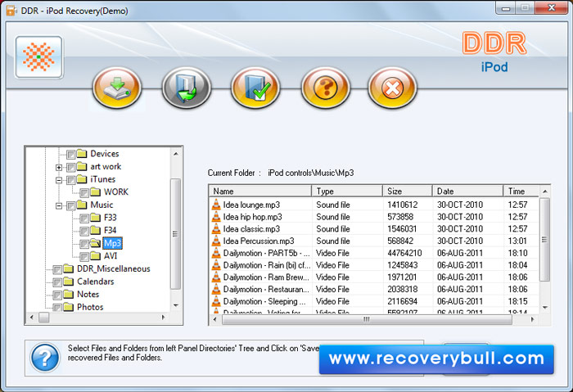The width and height of the screenshot is (573, 392).
Task: Click the orange X exit toolbar icon
Action: pyautogui.click(x=392, y=88)
